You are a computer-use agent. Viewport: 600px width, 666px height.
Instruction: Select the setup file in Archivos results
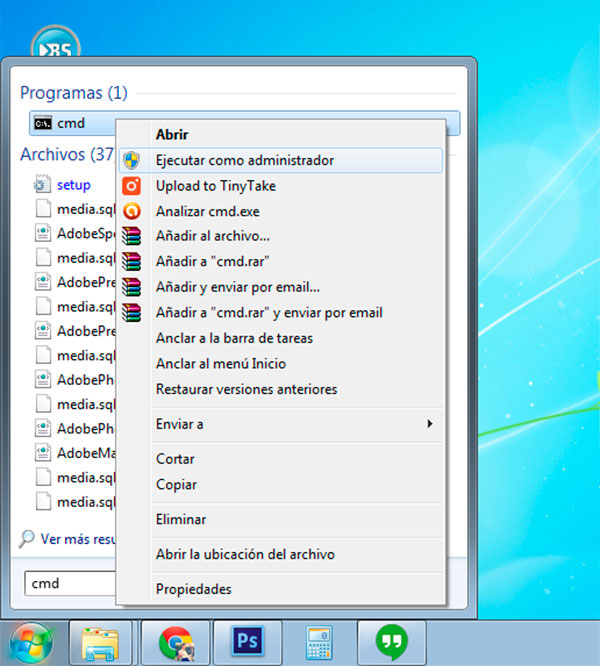(73, 185)
